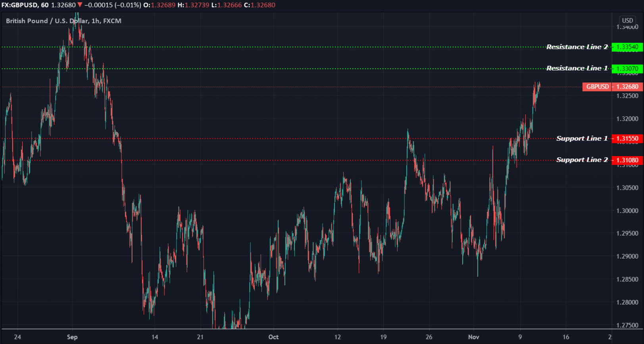The width and height of the screenshot is (644, 344).
Task: Click the 1.30000 price axis label
Action: pos(627,211)
